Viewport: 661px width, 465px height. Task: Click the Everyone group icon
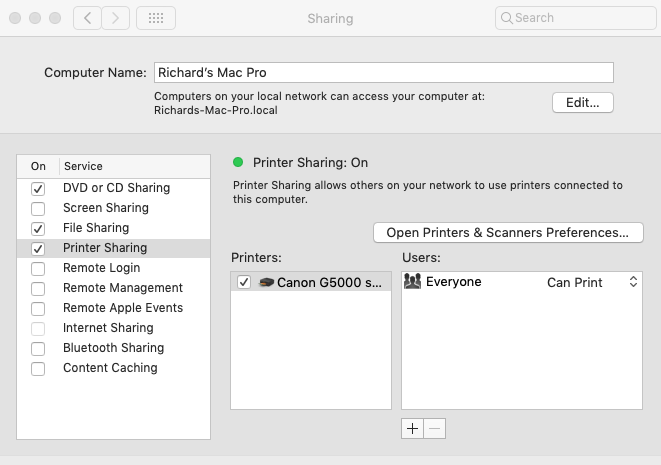pos(412,281)
